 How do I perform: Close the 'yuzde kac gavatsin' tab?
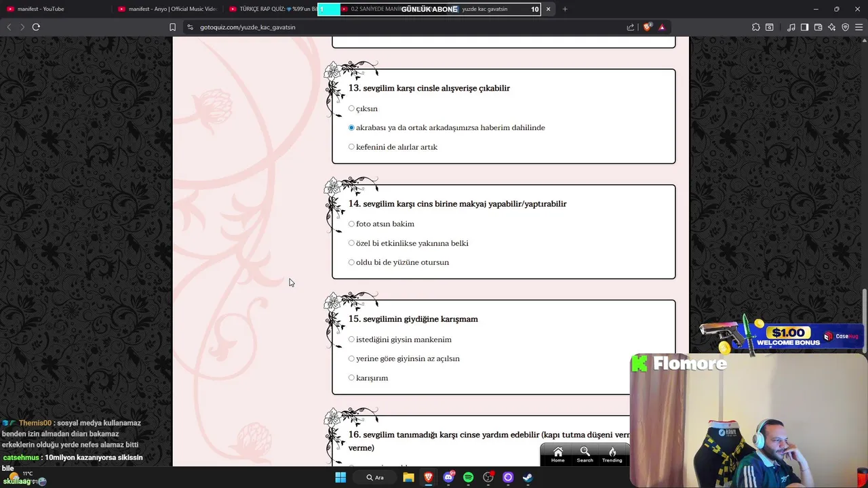click(548, 9)
